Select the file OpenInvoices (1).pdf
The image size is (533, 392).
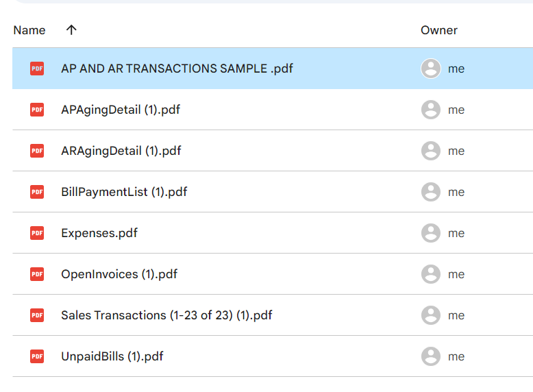coord(119,274)
